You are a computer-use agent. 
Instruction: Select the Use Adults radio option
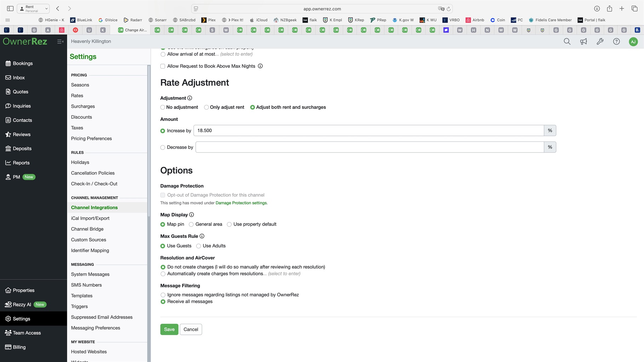199,246
